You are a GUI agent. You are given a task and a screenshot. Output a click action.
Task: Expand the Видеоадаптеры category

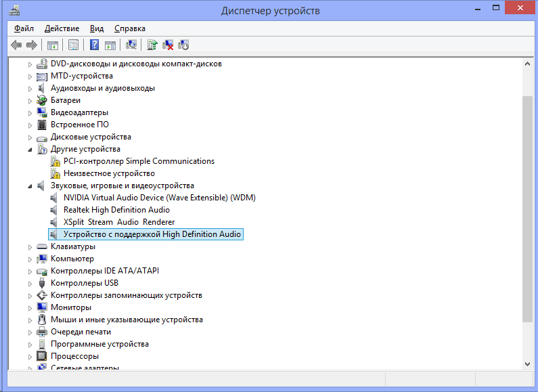[30, 112]
